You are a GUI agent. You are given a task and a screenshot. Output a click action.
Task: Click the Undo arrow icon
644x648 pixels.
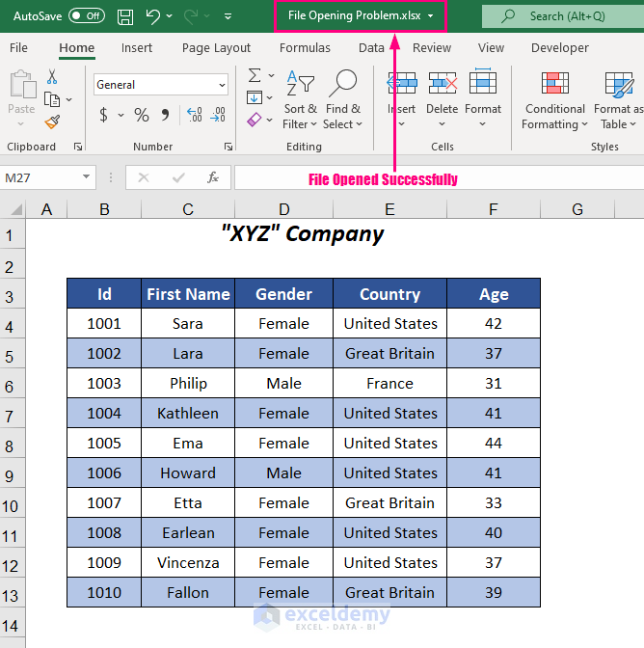153,16
